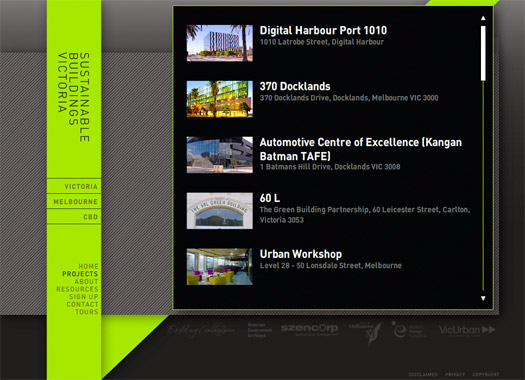The image size is (525, 380).
Task: Open the Tours menu item
Action: (87, 312)
